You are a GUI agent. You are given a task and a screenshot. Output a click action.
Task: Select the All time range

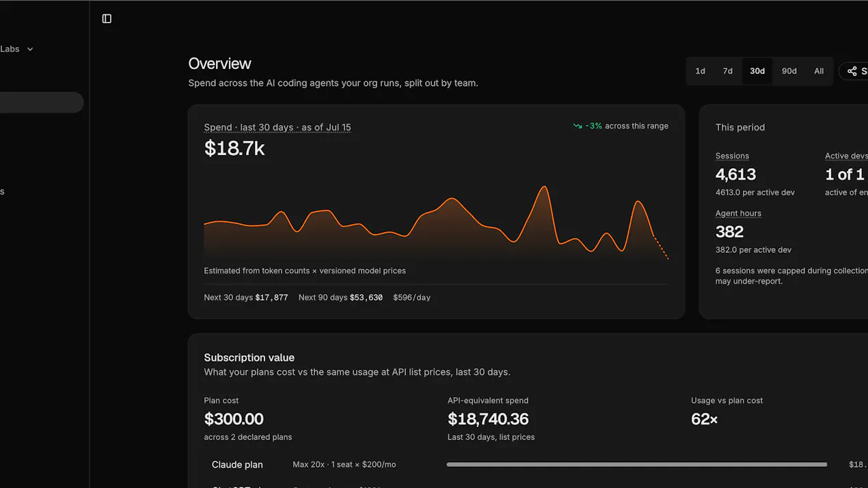(819, 71)
